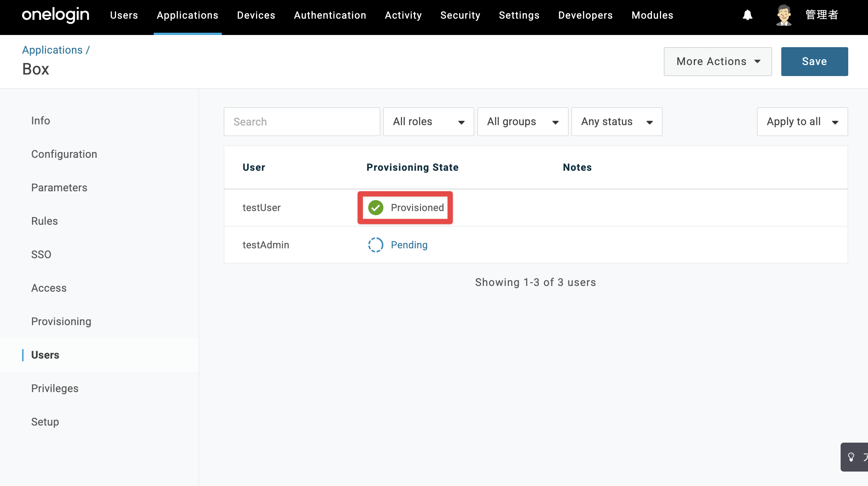Open the Devices top navigation menu
Screen dimensions: 868x486
(x=256, y=15)
